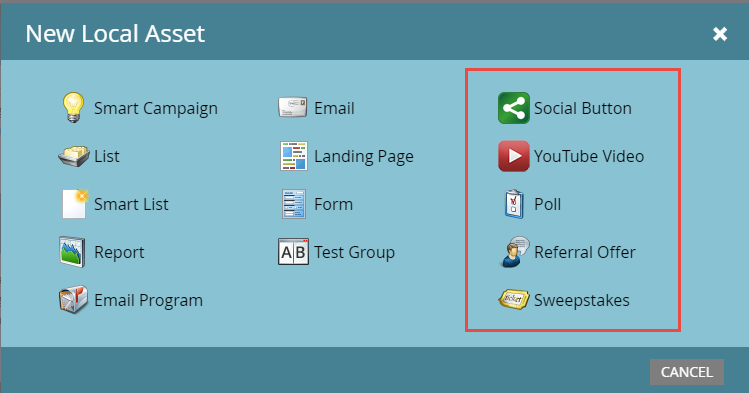Select the green Social Button share icon

click(x=514, y=108)
